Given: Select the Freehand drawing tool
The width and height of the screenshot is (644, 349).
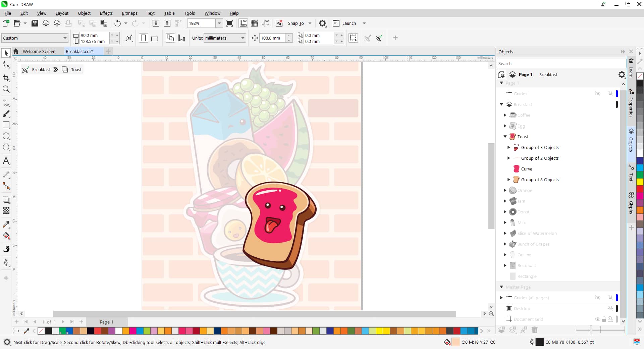Looking at the screenshot, I should point(6,103).
